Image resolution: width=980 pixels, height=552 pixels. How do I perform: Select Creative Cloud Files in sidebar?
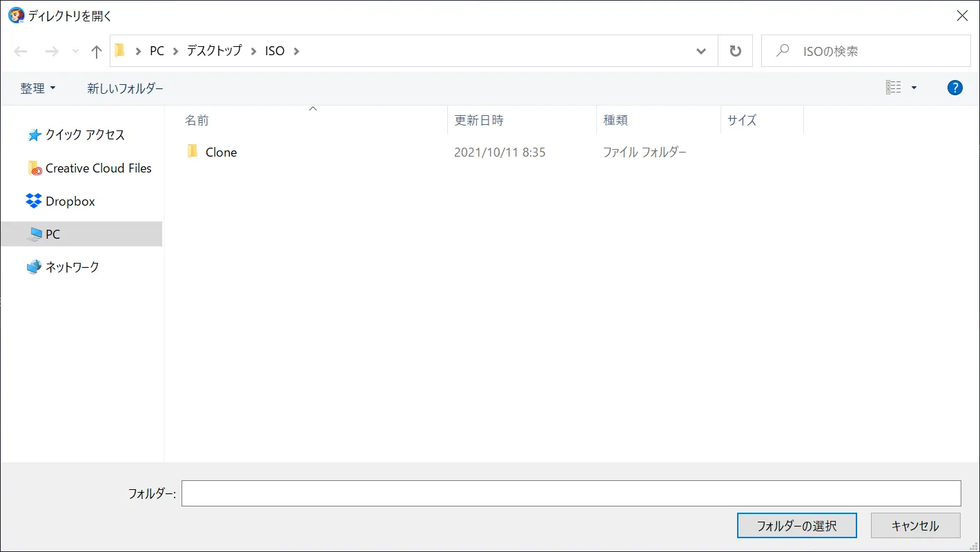pyautogui.click(x=99, y=168)
